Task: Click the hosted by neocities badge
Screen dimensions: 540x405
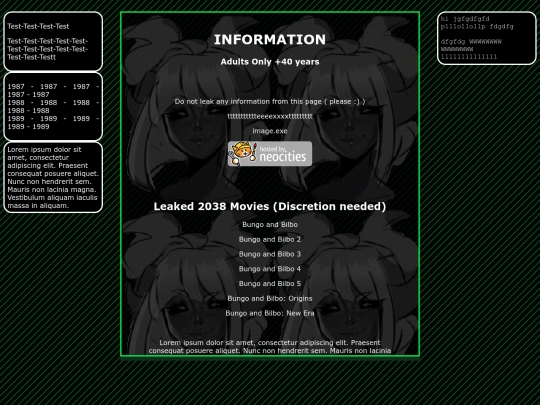Action: (270, 154)
